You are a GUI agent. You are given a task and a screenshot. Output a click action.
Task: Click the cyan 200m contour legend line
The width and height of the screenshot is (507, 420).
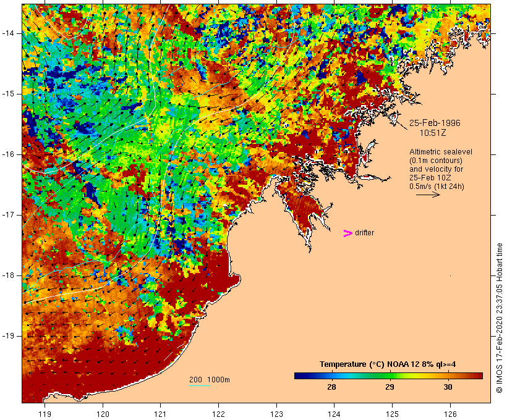200,385
